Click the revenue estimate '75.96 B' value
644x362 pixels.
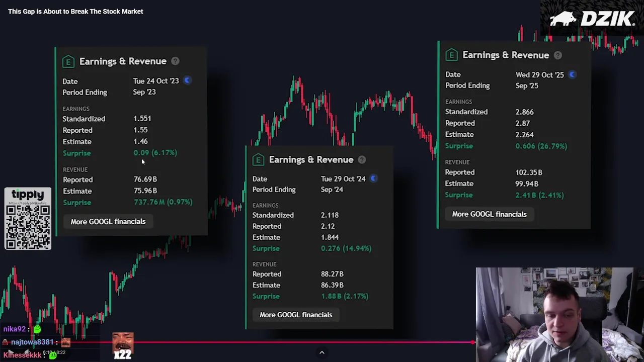[145, 191]
